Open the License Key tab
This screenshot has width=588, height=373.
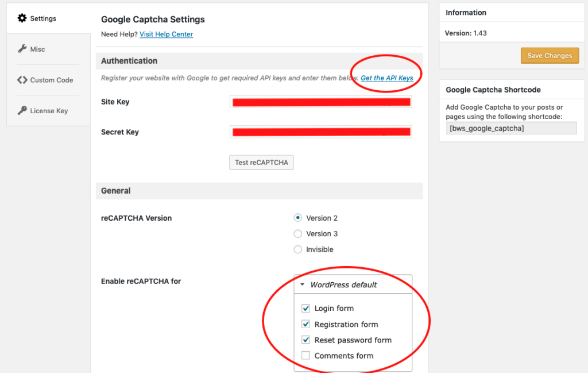tap(46, 110)
